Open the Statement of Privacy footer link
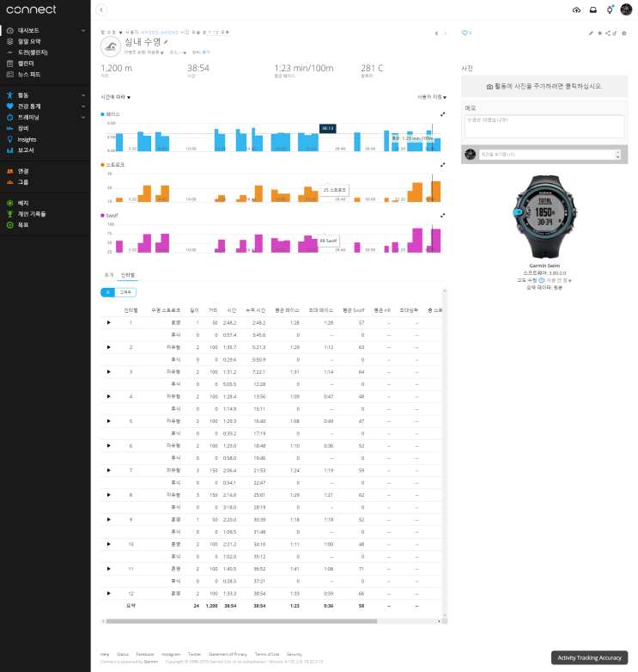This screenshot has width=638, height=672. click(228, 655)
